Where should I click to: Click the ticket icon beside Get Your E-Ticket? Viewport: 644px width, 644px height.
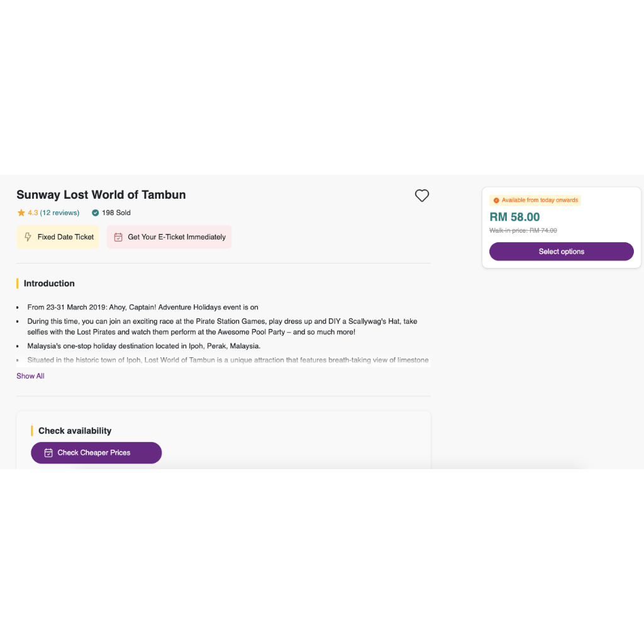pyautogui.click(x=118, y=236)
